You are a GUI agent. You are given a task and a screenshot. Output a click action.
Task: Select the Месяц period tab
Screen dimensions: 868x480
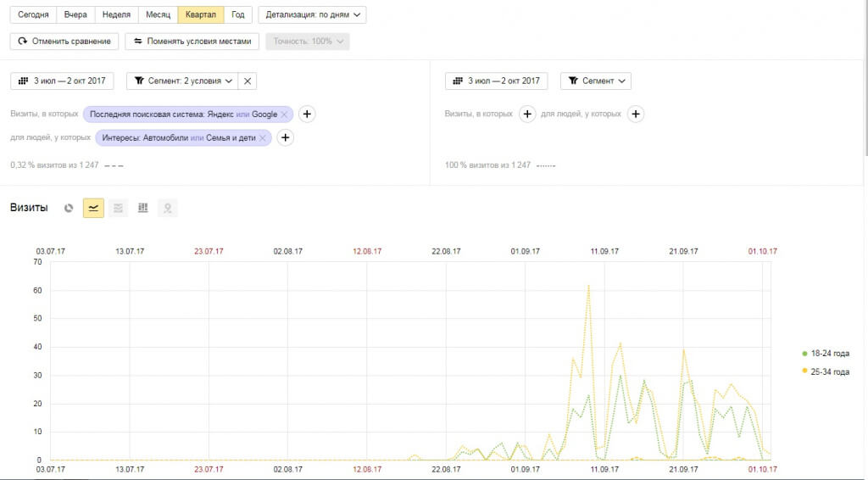click(157, 14)
